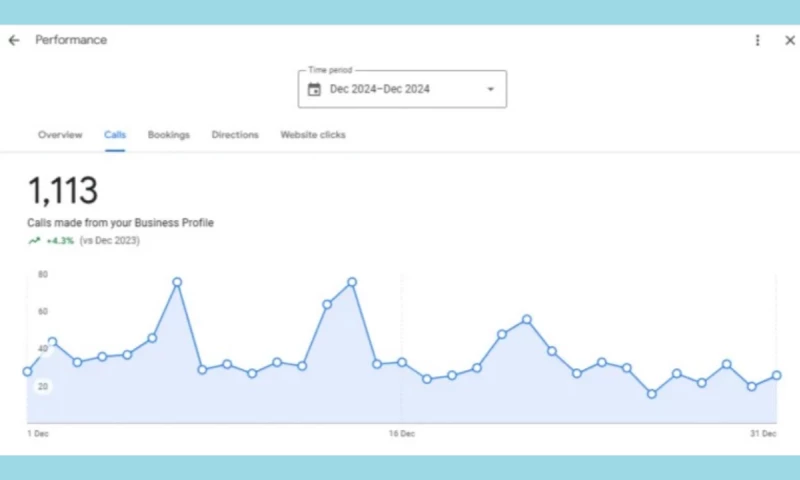Screen dimensions: 800x480
Task: Open the three-dot more options menu
Action: [758, 40]
